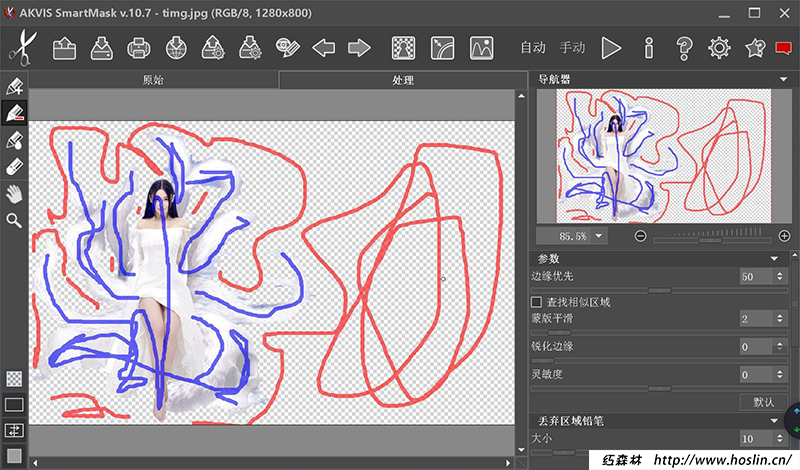Image resolution: width=800 pixels, height=470 pixels.
Task: Load strokes preset icon with gear upload
Action: click(213, 48)
